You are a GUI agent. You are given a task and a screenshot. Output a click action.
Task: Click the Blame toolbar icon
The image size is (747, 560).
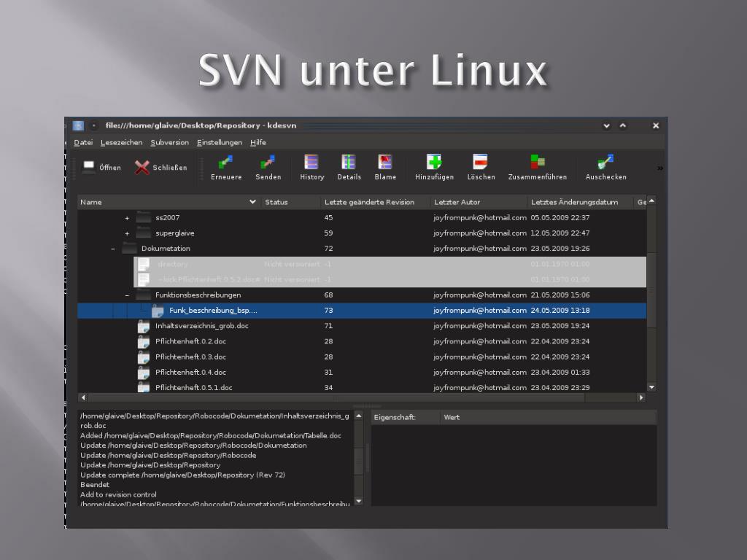click(x=385, y=162)
